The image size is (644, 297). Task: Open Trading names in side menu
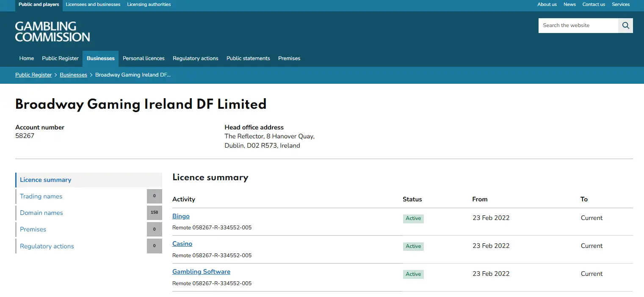tap(41, 196)
